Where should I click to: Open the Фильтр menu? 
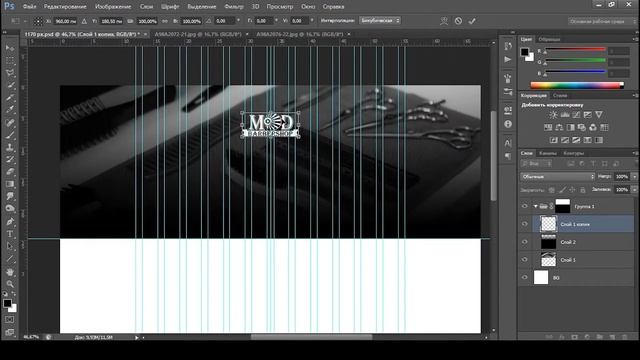[233, 7]
